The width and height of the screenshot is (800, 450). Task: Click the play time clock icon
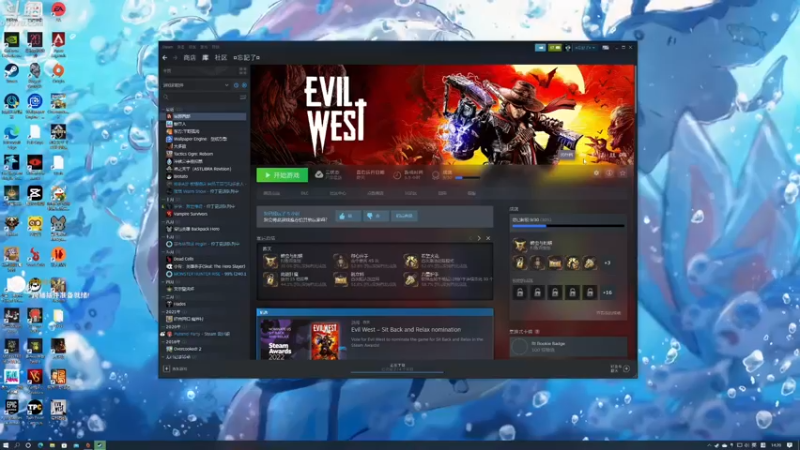[x=397, y=175]
